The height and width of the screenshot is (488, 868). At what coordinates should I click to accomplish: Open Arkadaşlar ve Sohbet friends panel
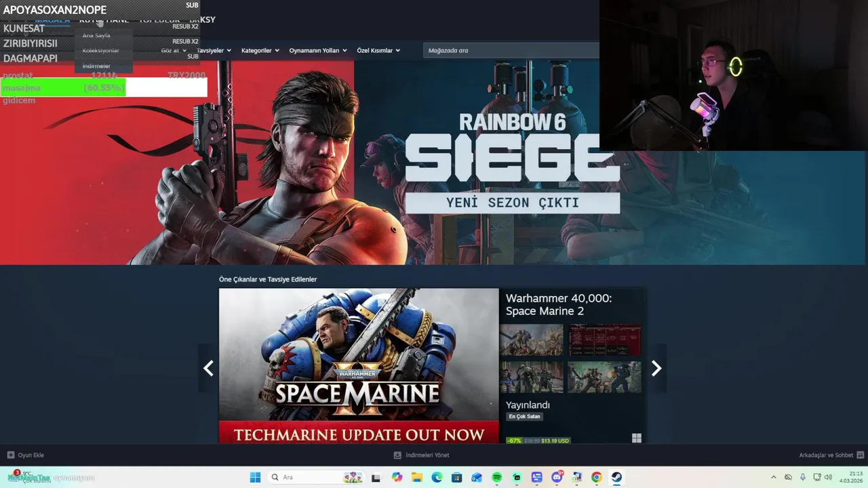pos(831,455)
